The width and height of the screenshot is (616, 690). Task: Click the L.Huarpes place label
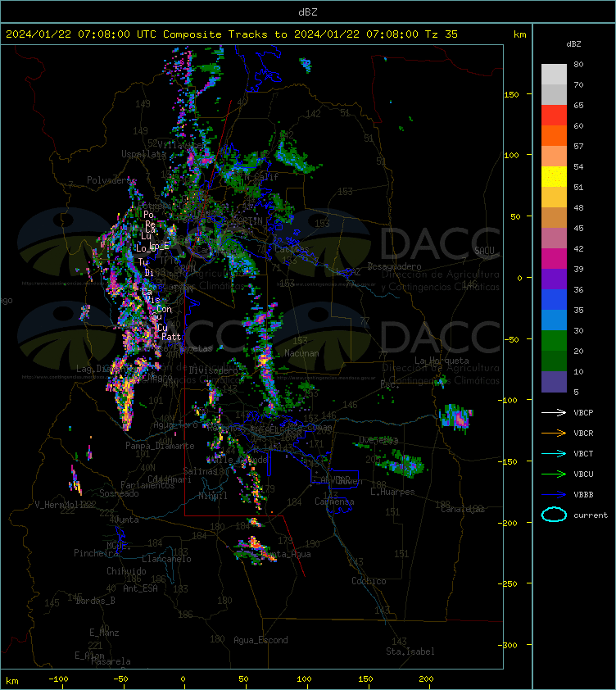pyautogui.click(x=392, y=492)
